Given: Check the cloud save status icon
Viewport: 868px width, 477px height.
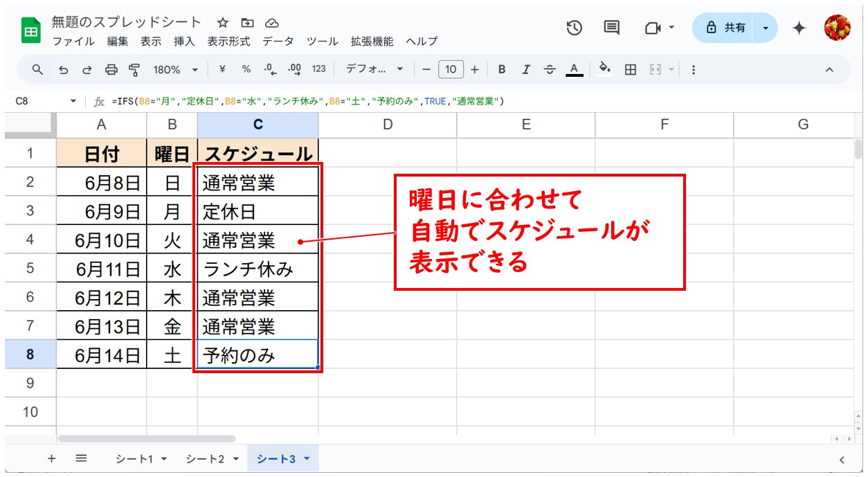Looking at the screenshot, I should (271, 23).
